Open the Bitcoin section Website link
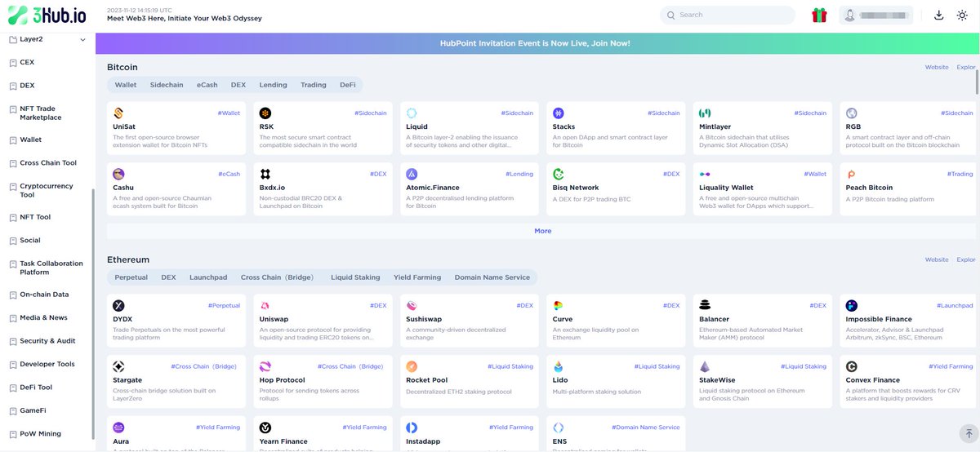 [937, 68]
